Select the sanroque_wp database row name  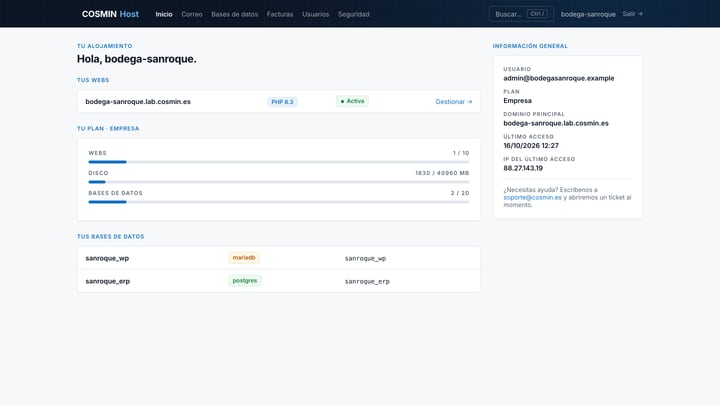[107, 258]
